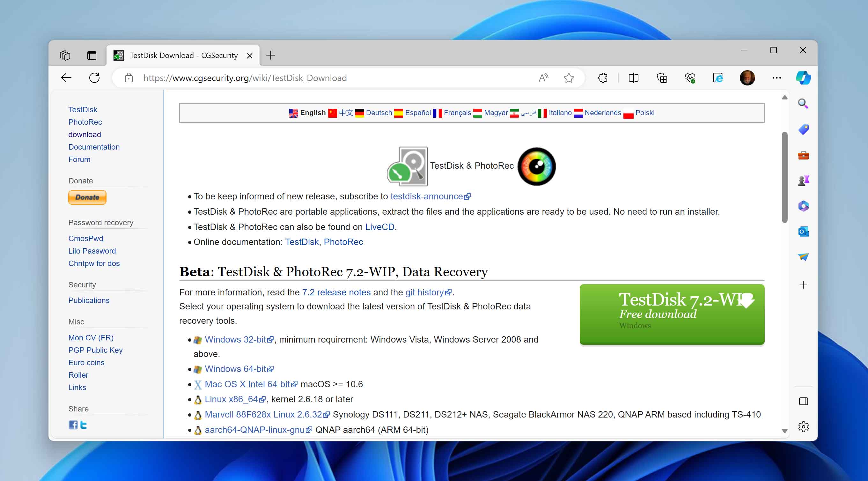Click the TestDisk 7.2-WIP free download button
The image size is (868, 481).
[x=672, y=314]
